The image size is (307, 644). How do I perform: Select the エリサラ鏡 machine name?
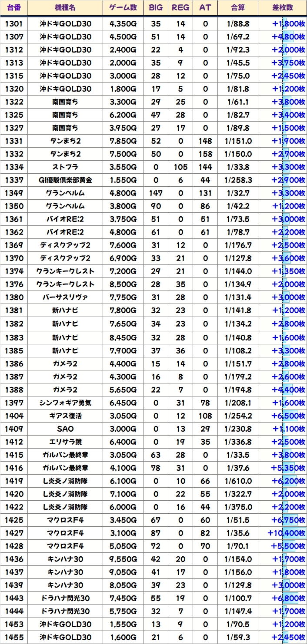coord(65,442)
